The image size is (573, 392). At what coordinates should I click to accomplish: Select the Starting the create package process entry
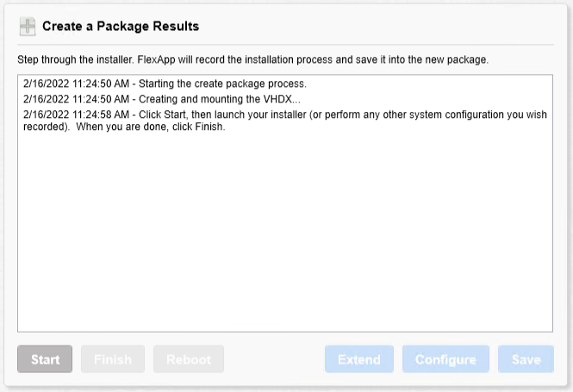coord(165,84)
